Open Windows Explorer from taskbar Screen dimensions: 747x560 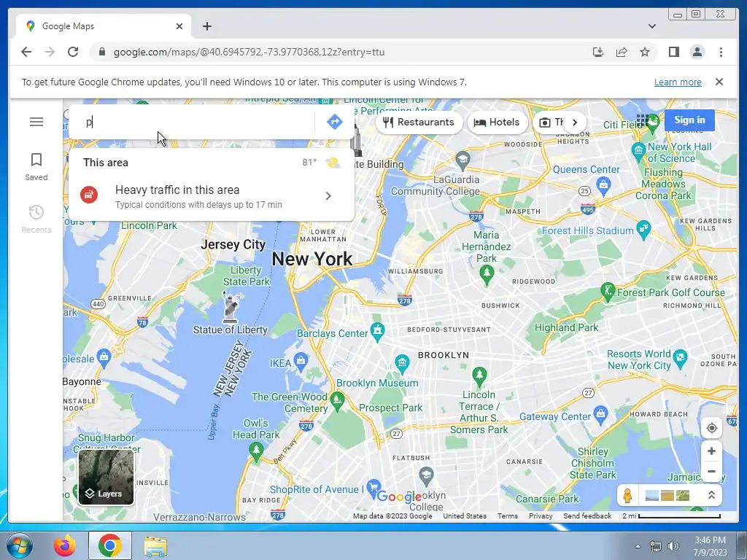coord(155,545)
